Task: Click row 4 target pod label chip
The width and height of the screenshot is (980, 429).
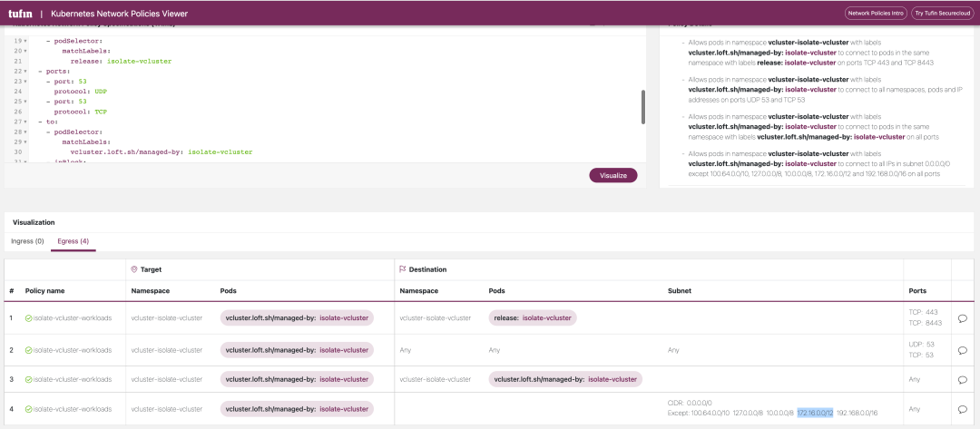Action: point(297,409)
